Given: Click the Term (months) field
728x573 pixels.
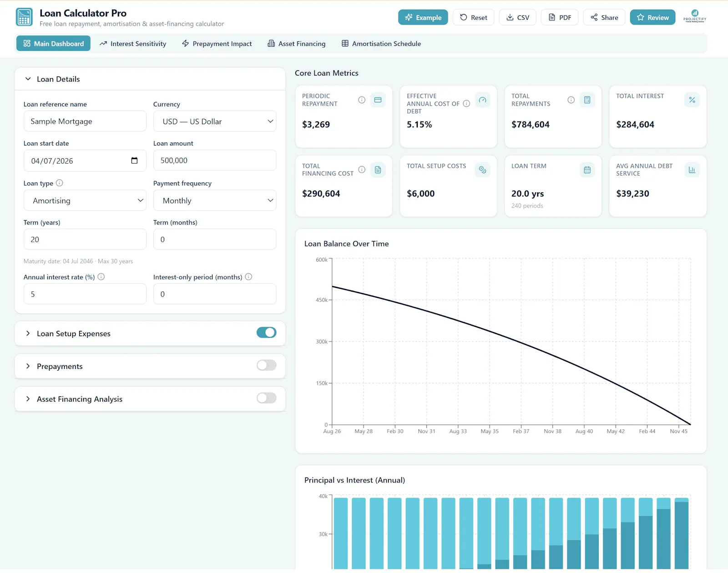Looking at the screenshot, I should [x=215, y=240].
